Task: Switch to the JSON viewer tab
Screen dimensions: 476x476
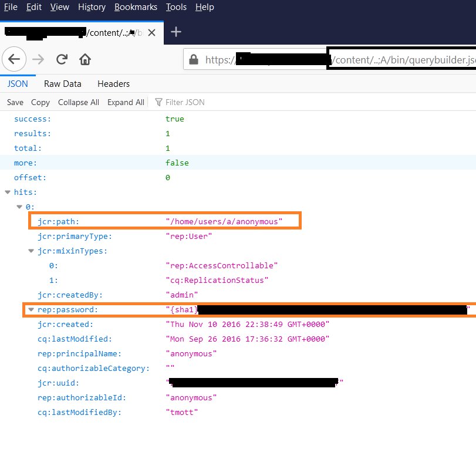Action: click(18, 84)
